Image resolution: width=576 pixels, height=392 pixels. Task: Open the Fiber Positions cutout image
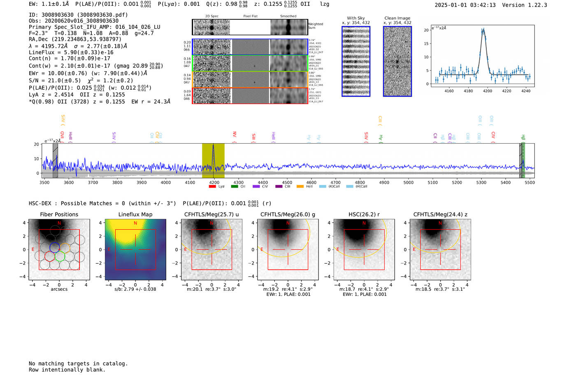click(59, 250)
